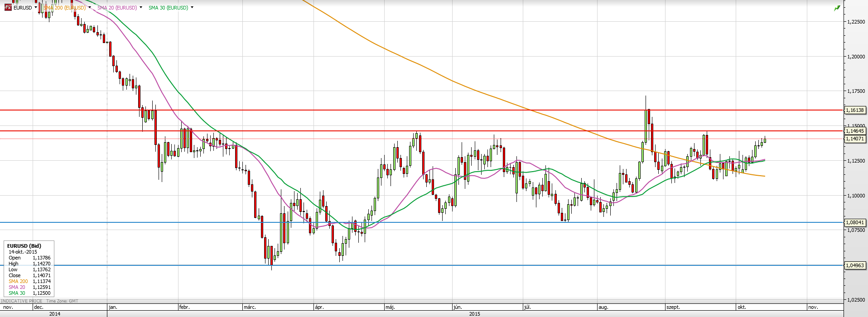
Task: Click the 'okt.' month label on time axis
Action: pyautogui.click(x=742, y=307)
